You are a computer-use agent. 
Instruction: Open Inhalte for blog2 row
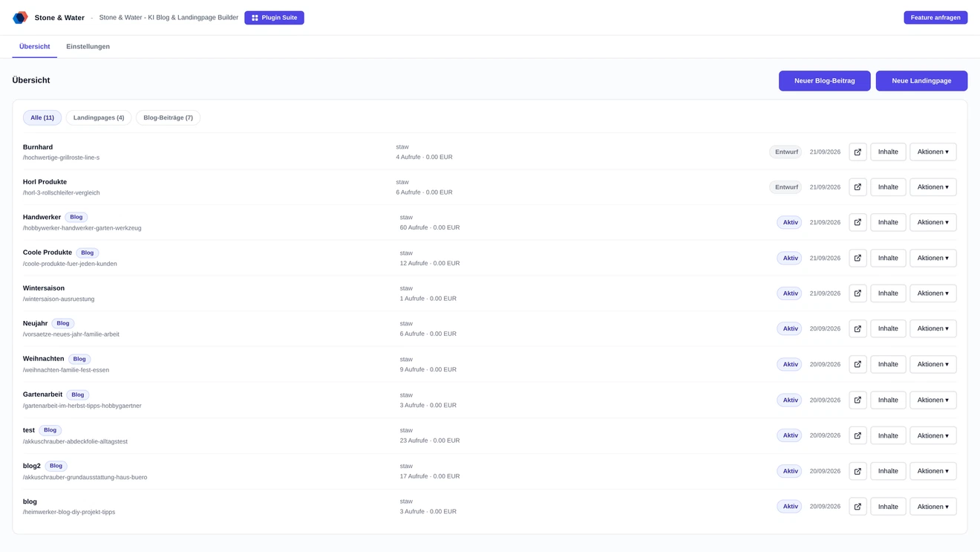[x=888, y=471]
